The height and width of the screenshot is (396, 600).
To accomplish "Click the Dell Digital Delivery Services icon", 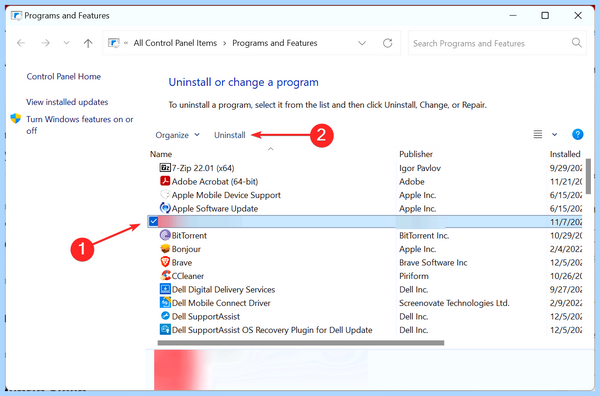I will 165,289.
